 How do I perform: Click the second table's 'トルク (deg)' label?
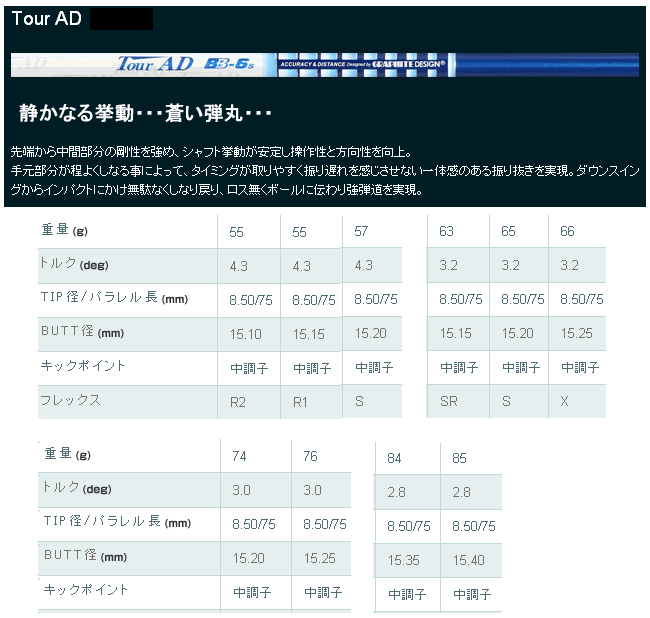point(77,487)
